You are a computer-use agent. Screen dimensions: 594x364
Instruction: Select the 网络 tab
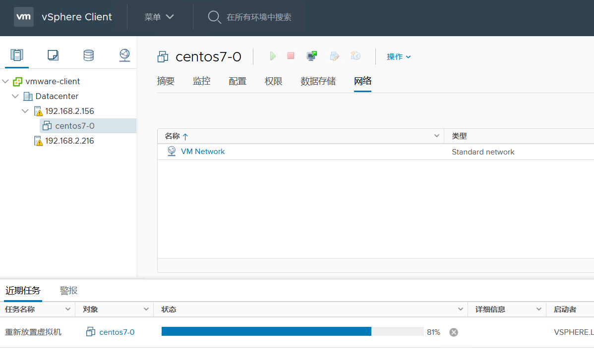(x=362, y=81)
